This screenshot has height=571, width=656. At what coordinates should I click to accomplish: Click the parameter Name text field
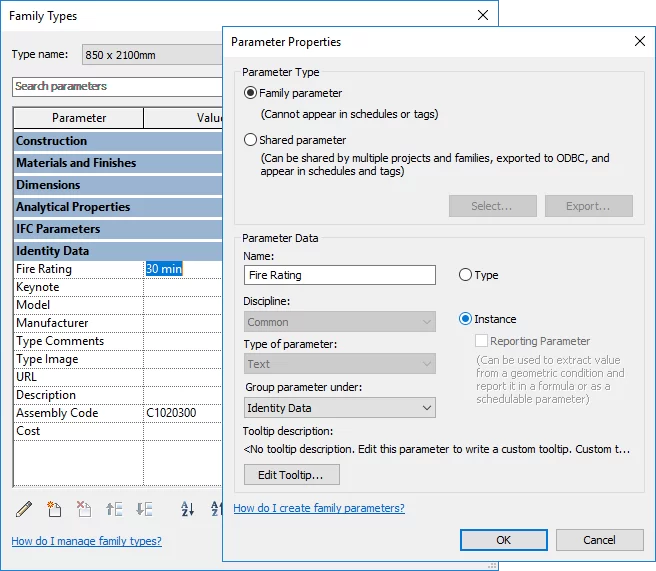[339, 275]
